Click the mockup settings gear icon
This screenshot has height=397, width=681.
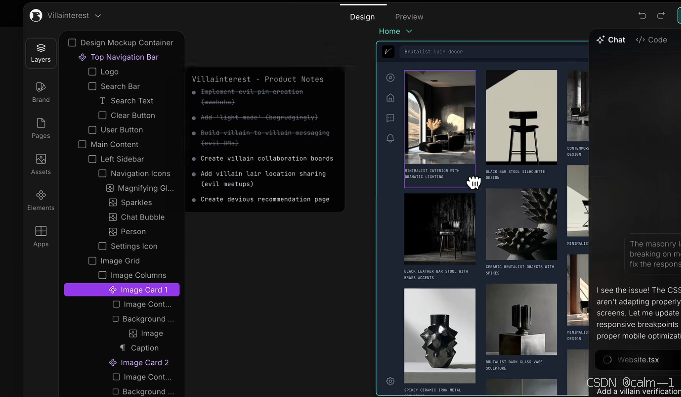[x=390, y=381]
